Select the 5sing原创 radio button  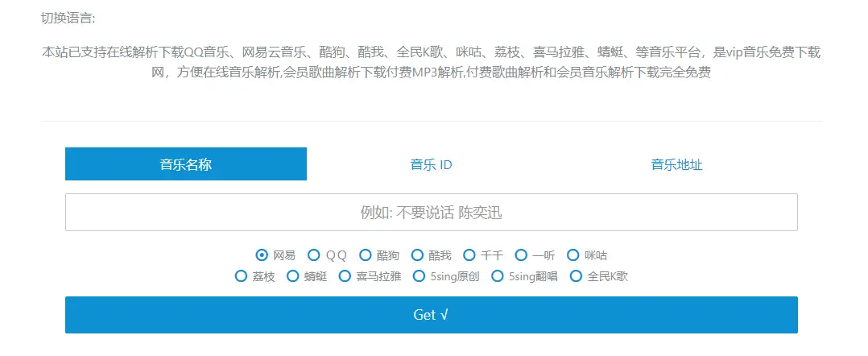pyautogui.click(x=420, y=275)
